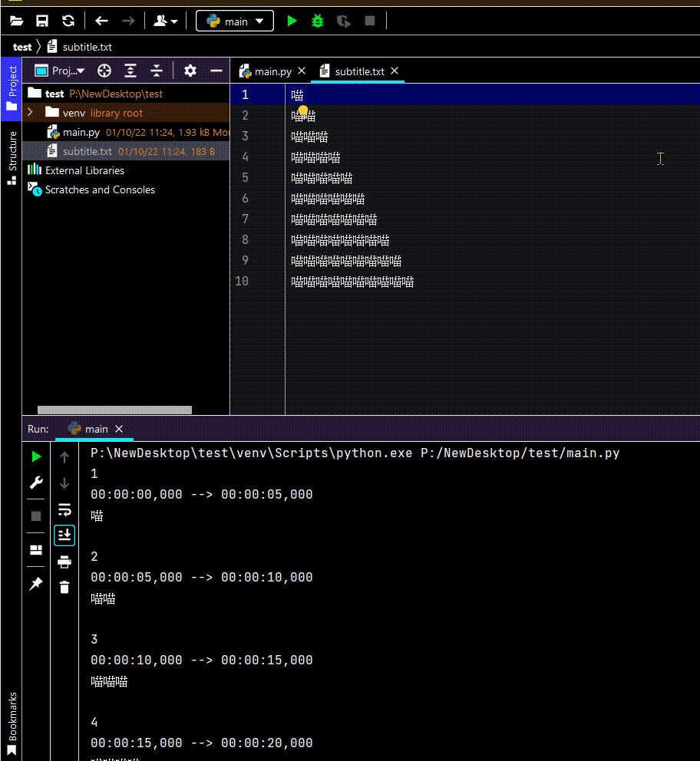The height and width of the screenshot is (761, 700).
Task: Close the subtitle.txt editor tab
Action: tap(395, 71)
